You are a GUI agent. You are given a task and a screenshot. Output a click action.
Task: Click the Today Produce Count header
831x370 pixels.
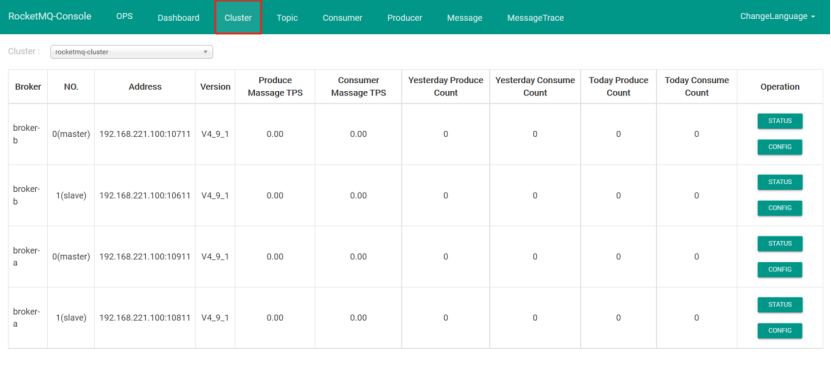[618, 86]
